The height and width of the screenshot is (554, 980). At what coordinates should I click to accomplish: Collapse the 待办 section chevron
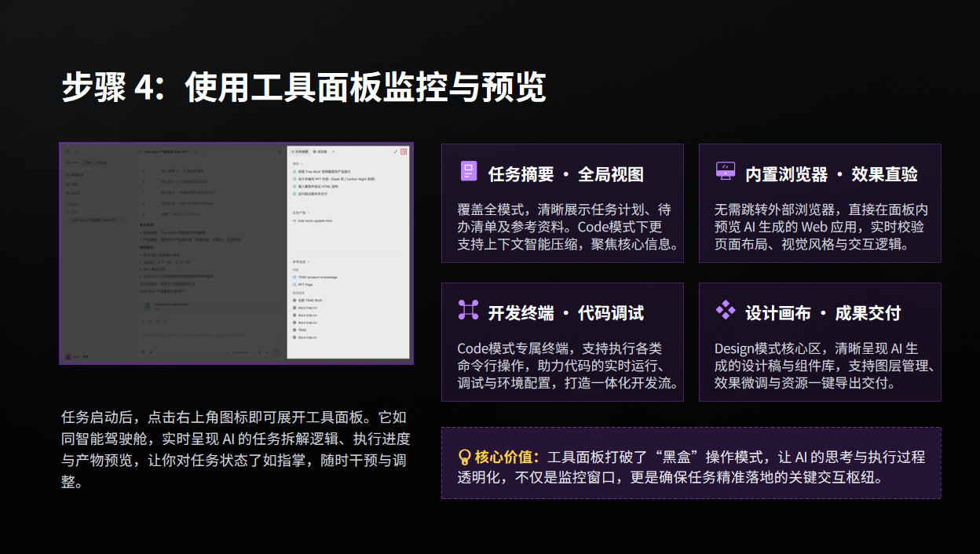pyautogui.click(x=302, y=164)
